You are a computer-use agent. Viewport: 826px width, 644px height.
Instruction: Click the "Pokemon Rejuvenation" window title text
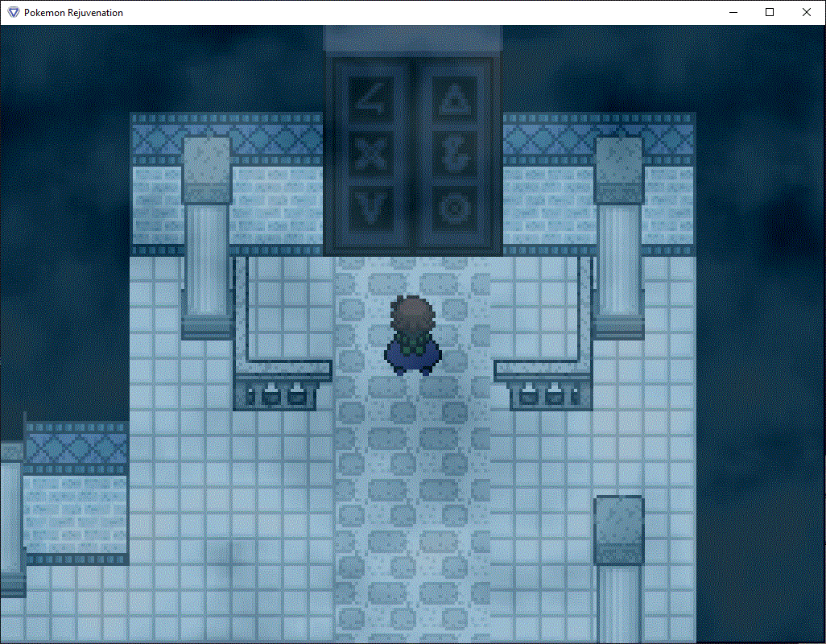(74, 13)
